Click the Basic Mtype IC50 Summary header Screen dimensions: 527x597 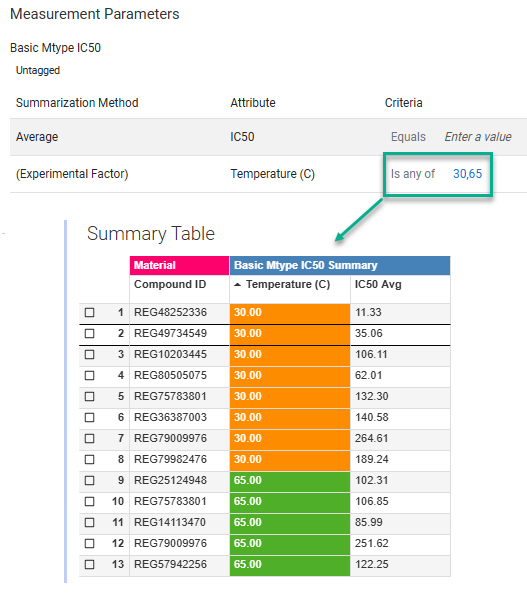point(340,265)
